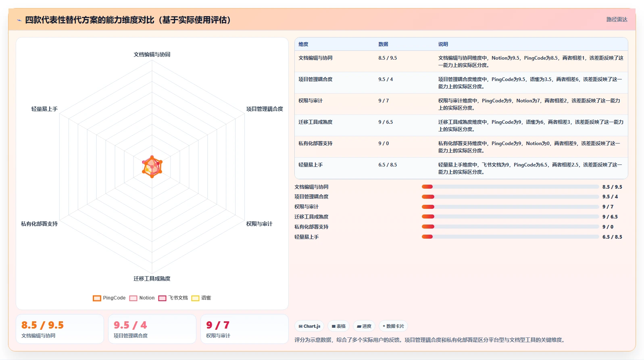The height and width of the screenshot is (360, 644).
Task: Click description of 私有化部署支持 row
Action: click(x=529, y=147)
